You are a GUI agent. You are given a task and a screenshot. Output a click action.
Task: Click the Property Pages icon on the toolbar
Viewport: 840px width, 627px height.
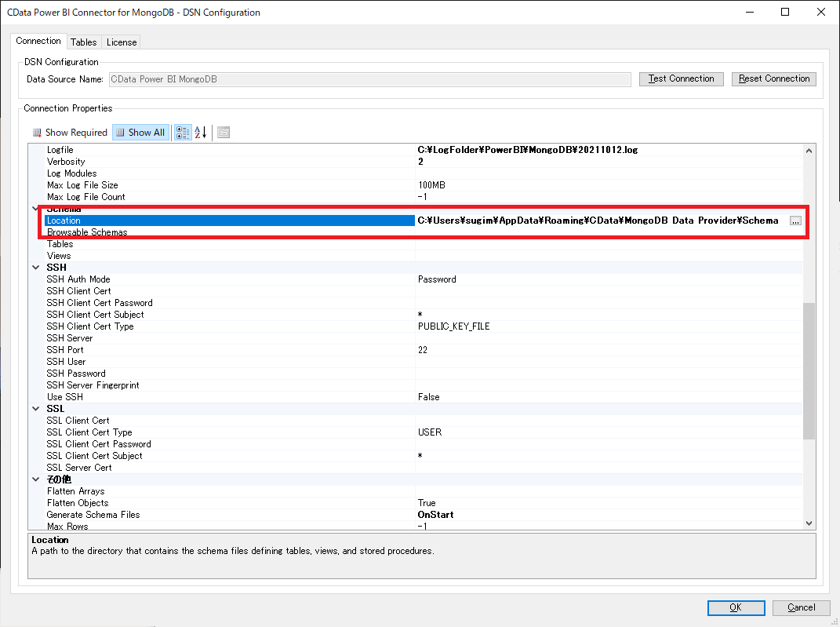pyautogui.click(x=224, y=133)
